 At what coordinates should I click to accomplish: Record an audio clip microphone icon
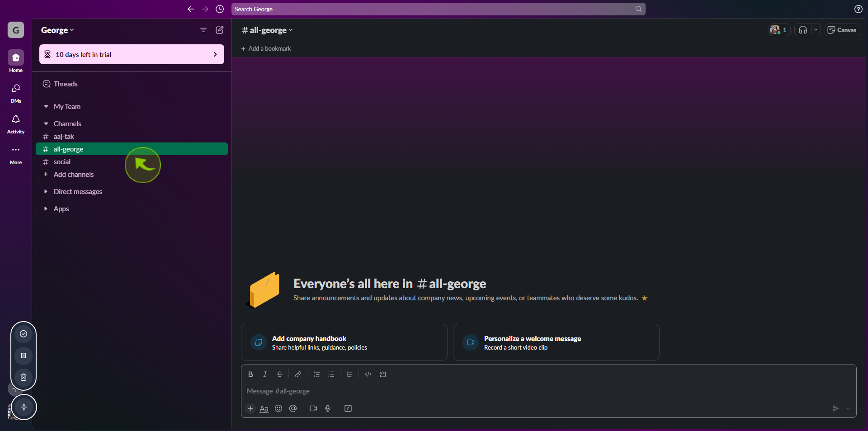coord(328,409)
